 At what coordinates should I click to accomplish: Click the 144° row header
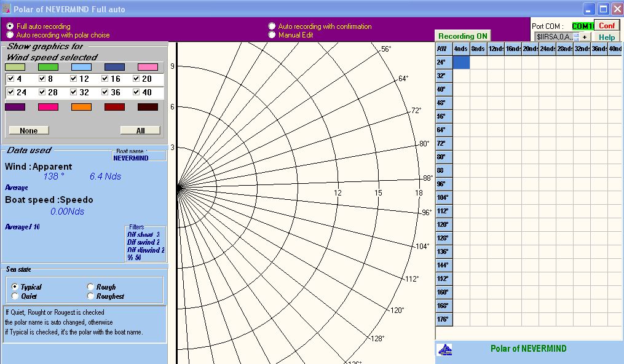[x=444, y=265]
